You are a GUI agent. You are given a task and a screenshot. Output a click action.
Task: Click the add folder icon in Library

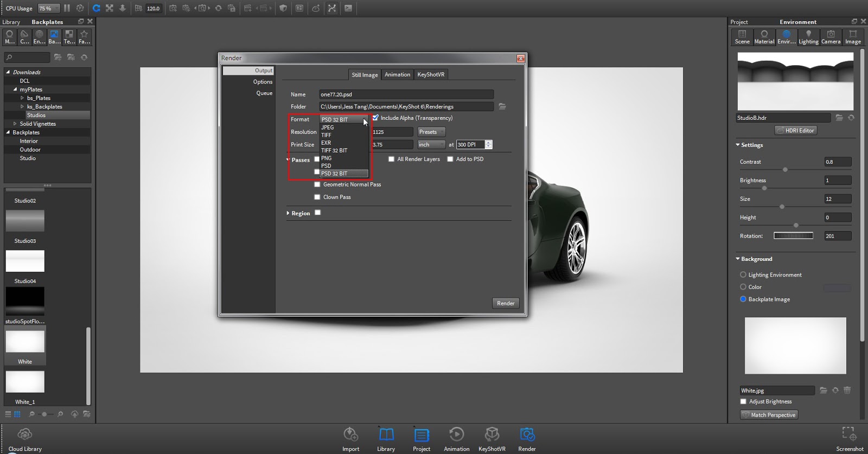coord(58,57)
